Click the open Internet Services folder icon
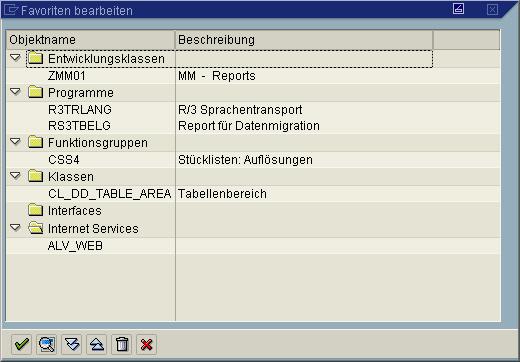The height and width of the screenshot is (362, 520). [36, 228]
